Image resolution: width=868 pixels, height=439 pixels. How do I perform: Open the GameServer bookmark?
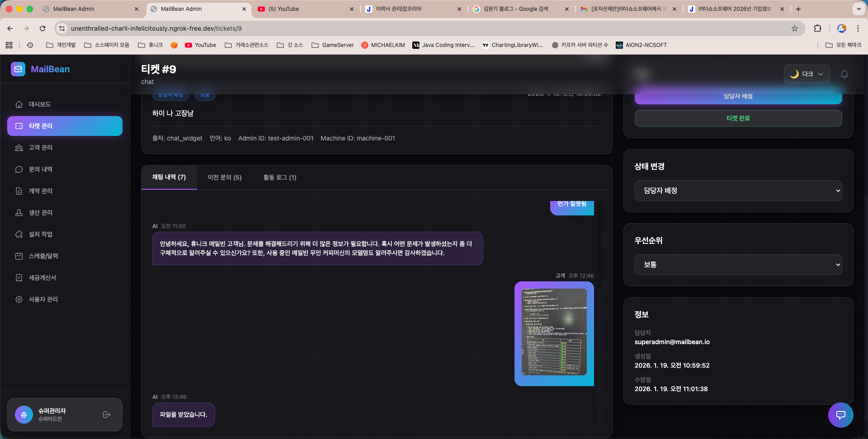tap(333, 45)
